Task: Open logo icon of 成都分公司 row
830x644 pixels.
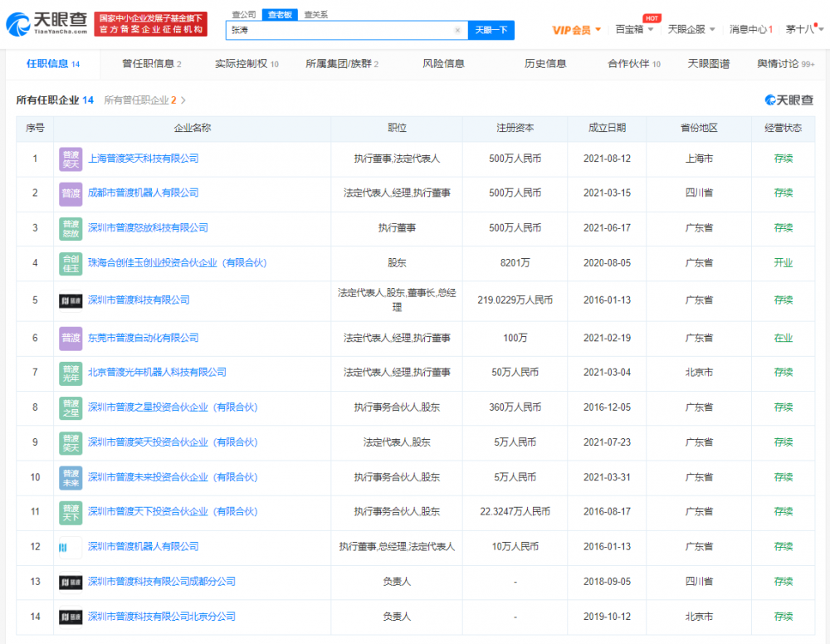Action: 71,582
